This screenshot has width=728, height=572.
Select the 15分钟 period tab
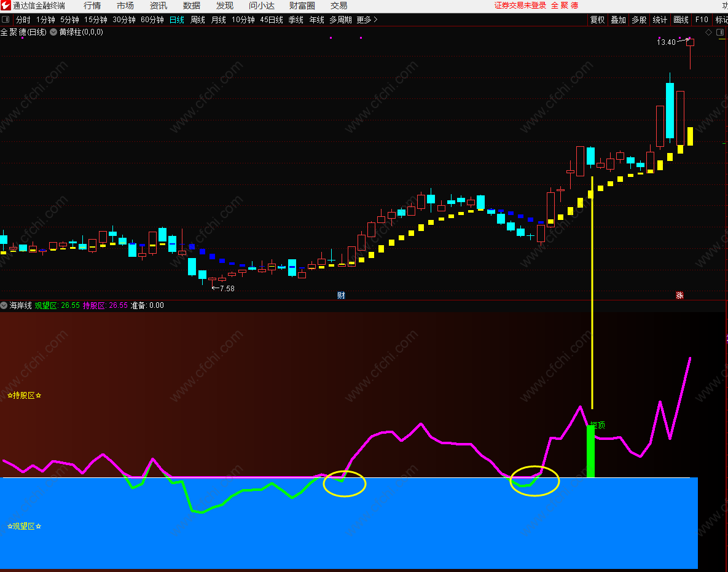[x=96, y=20]
